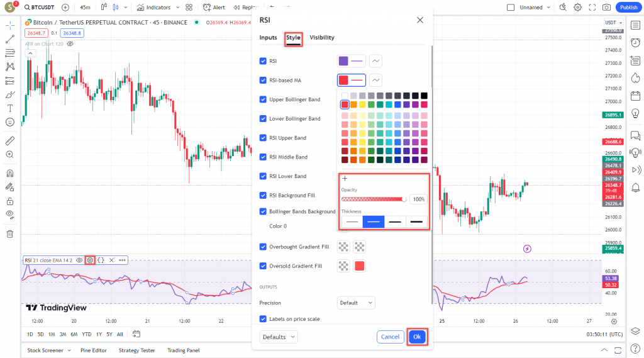Toggle the magnet mode tool
This screenshot has height=358, width=644.
click(x=10, y=173)
